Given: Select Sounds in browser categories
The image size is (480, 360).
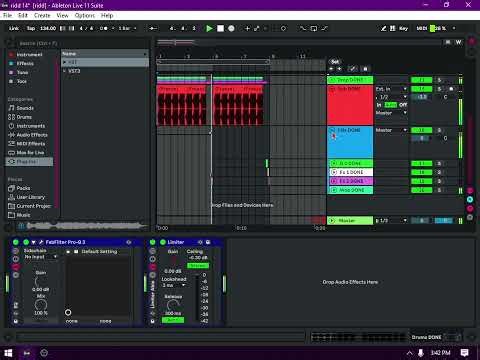Looking at the screenshot, I should pyautogui.click(x=21, y=108).
